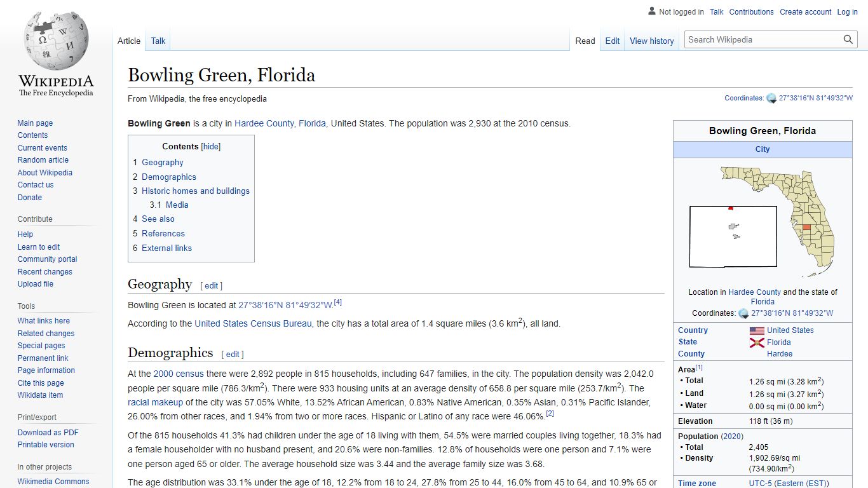
Task: Open the Log in link
Action: click(848, 11)
